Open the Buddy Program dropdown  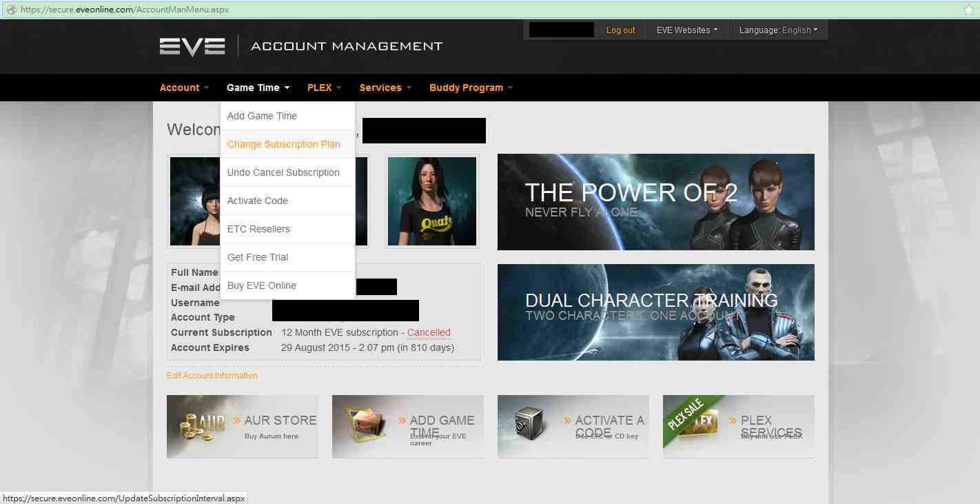(x=471, y=88)
